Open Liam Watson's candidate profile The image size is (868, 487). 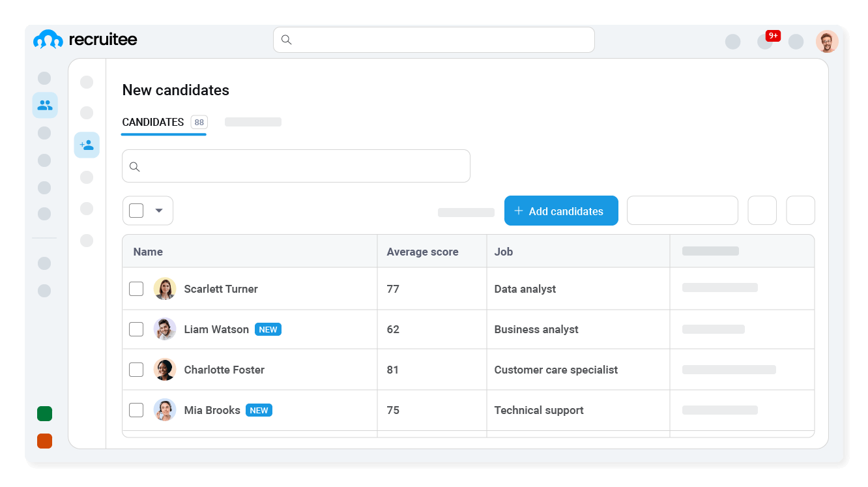point(215,329)
